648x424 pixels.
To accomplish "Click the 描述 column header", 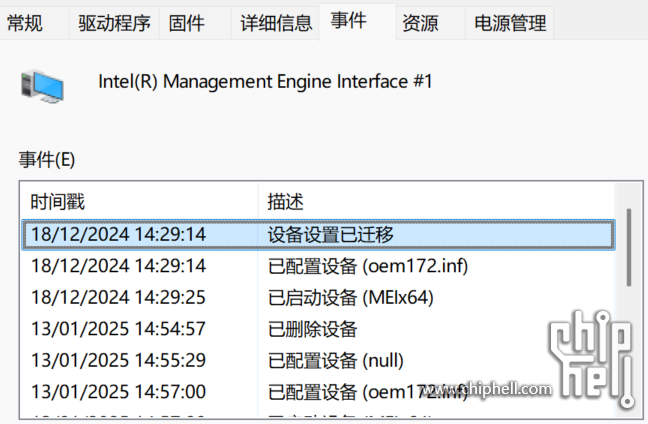I will [x=437, y=202].
